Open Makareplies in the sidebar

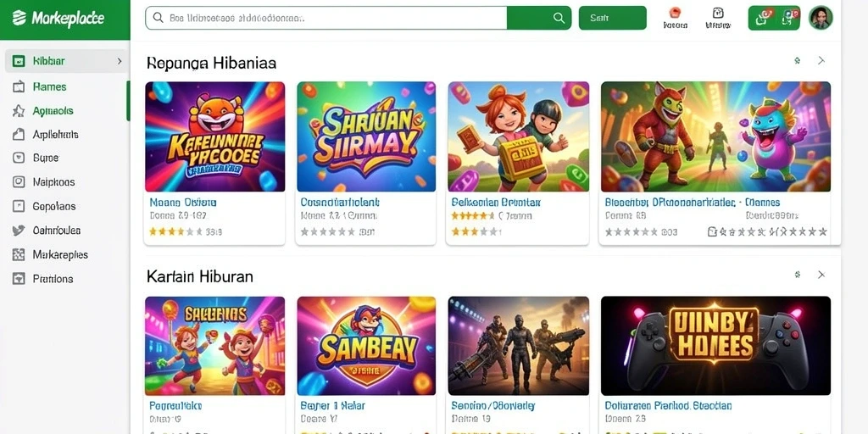point(60,254)
